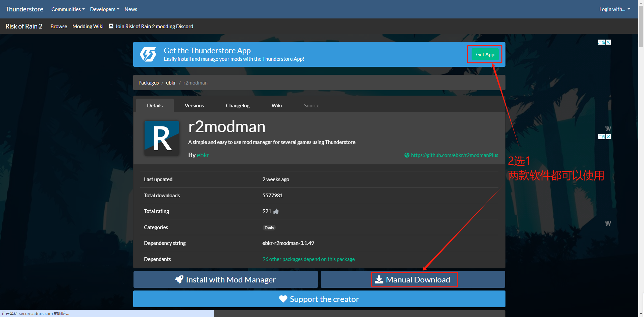Click the download icon on Manual Download

pyautogui.click(x=379, y=279)
